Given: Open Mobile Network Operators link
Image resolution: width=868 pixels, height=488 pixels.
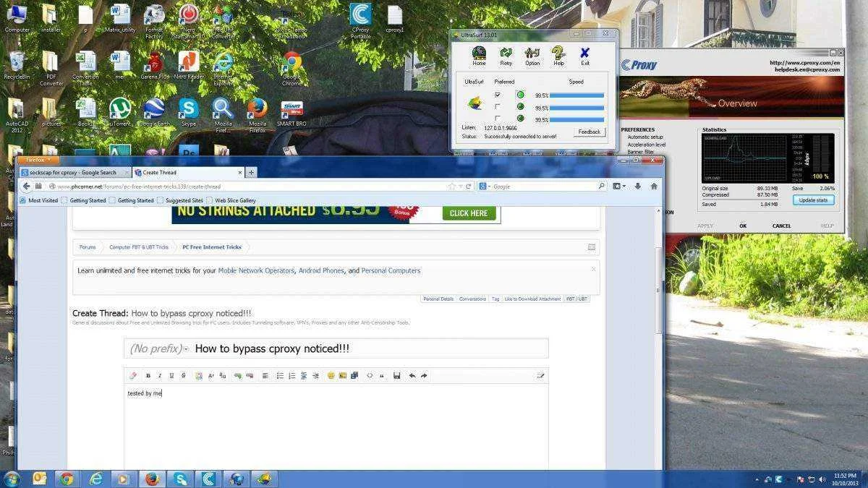Looking at the screenshot, I should point(256,270).
